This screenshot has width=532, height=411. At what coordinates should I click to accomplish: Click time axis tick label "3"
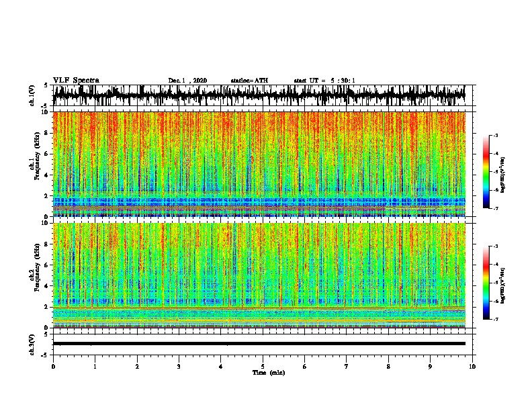pos(179,367)
